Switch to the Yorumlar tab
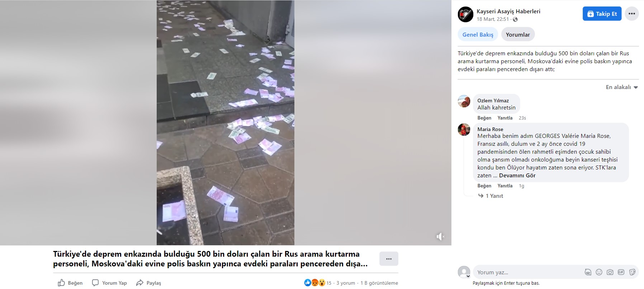644x289 pixels. point(518,34)
